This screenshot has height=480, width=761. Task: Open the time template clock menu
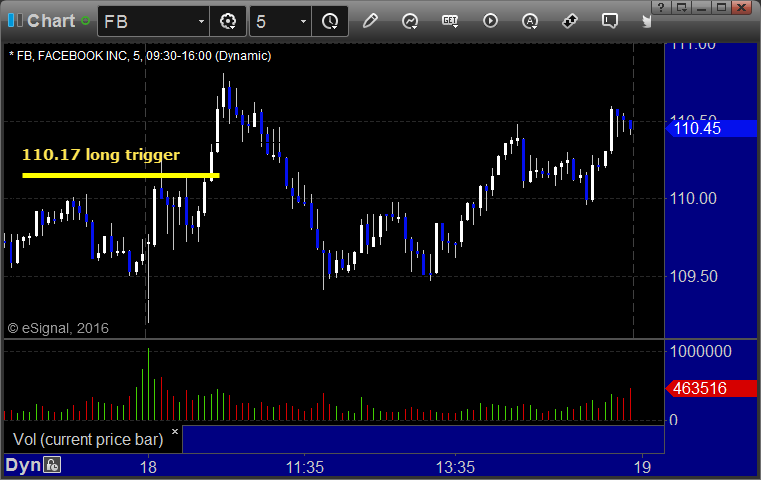[330, 21]
